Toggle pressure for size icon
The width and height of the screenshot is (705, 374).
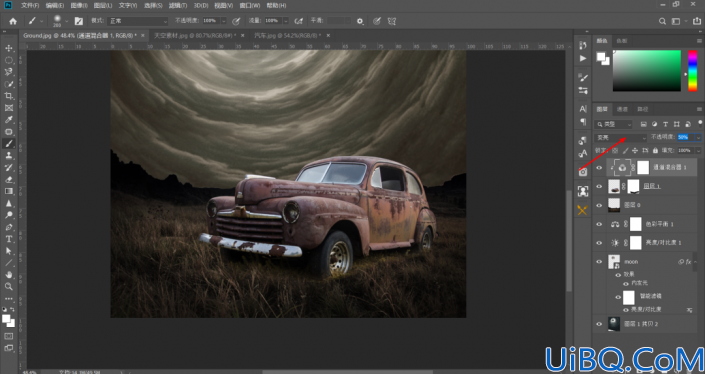point(377,21)
